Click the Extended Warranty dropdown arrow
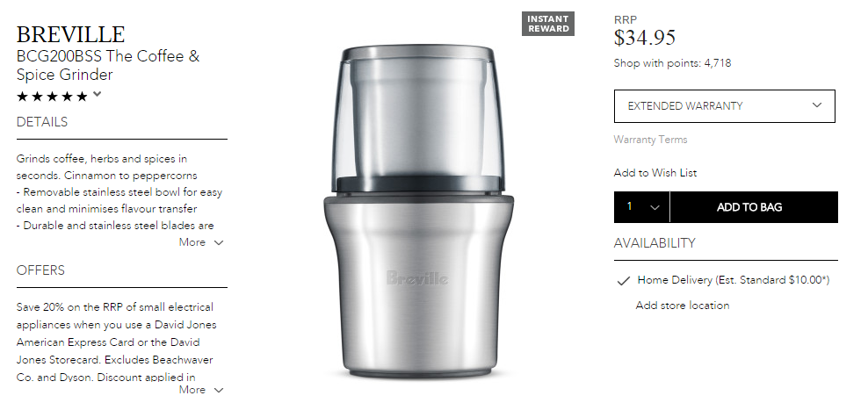Image resolution: width=868 pixels, height=403 pixels. (x=817, y=105)
